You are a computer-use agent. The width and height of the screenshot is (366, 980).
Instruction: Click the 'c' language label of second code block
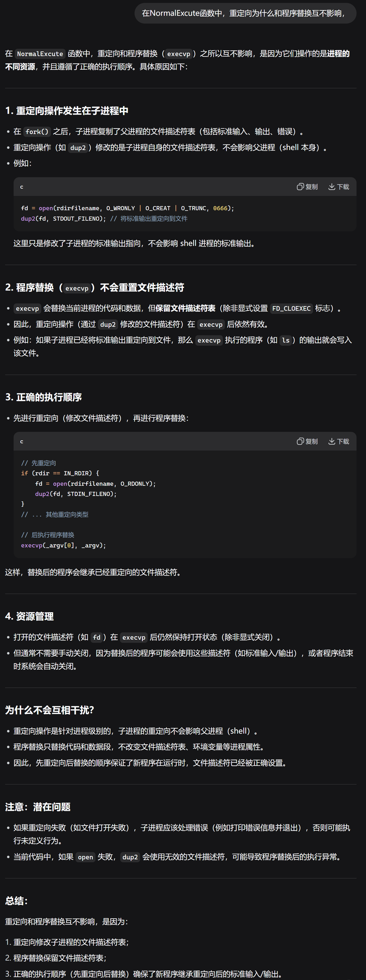[22, 441]
